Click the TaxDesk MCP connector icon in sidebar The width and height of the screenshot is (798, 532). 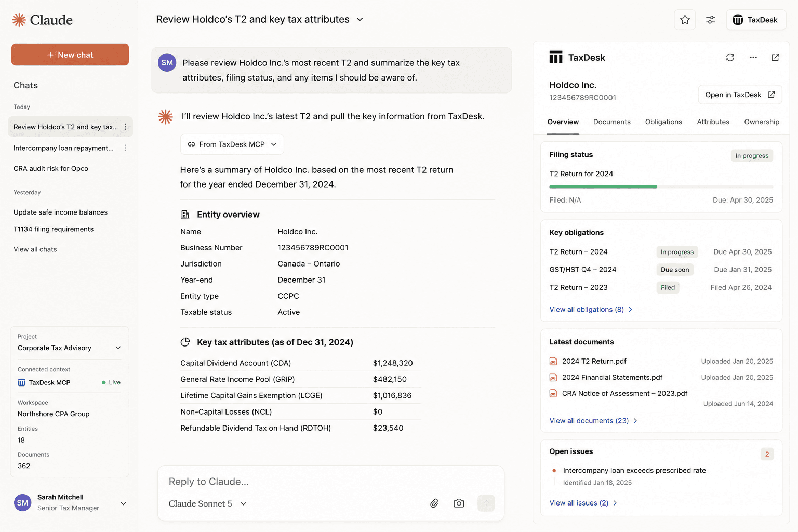click(21, 382)
